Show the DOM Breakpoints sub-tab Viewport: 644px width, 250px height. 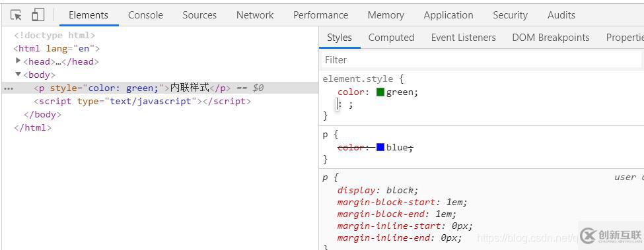(x=550, y=38)
